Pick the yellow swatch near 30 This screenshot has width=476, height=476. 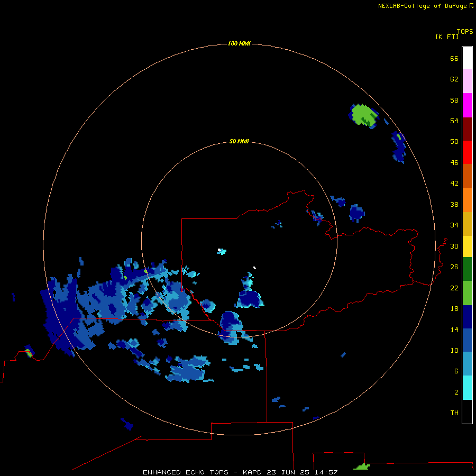point(467,246)
